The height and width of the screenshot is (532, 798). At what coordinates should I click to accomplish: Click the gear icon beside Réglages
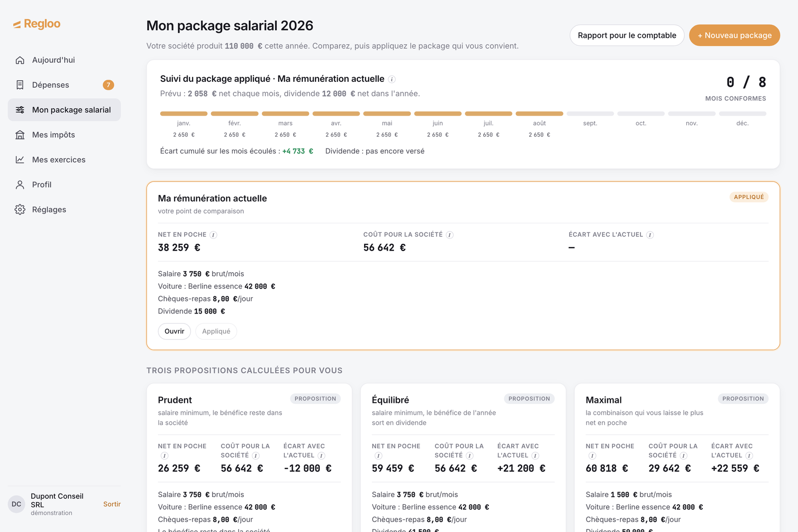(x=20, y=209)
